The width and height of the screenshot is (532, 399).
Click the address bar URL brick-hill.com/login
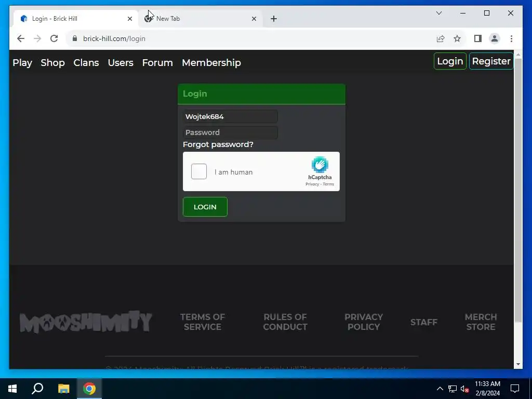pos(114,38)
